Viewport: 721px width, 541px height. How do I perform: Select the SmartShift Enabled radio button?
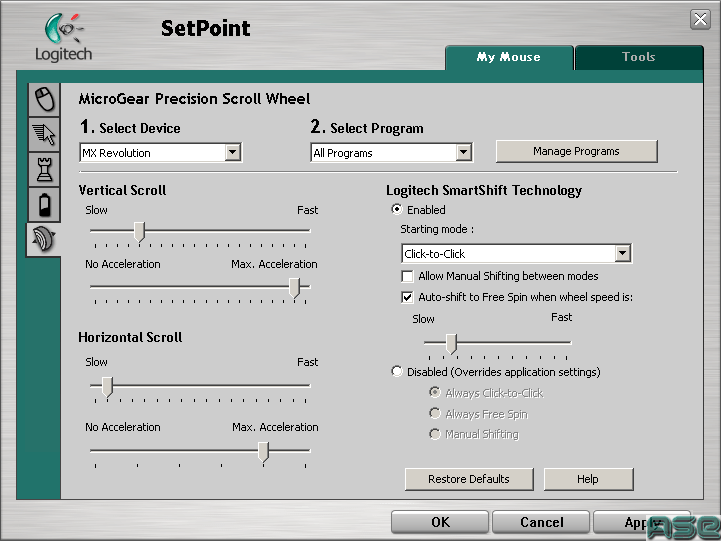click(397, 209)
